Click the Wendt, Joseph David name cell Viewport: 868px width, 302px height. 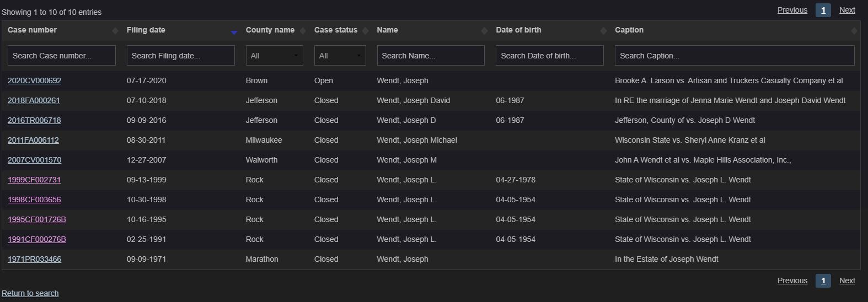pyautogui.click(x=414, y=100)
